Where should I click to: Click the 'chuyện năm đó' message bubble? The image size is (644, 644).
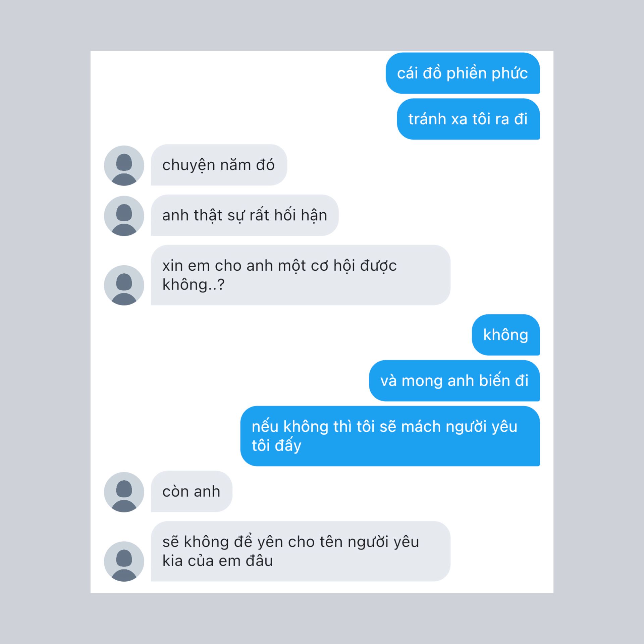[219, 165]
